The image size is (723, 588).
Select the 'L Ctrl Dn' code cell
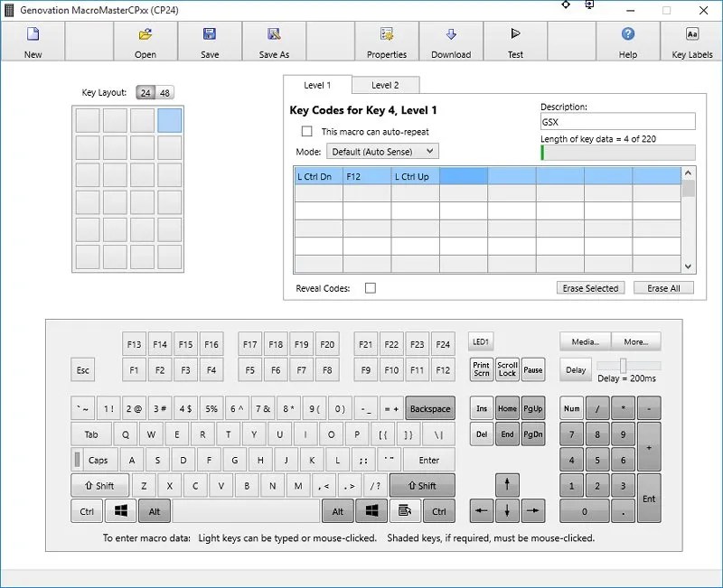tap(319, 176)
